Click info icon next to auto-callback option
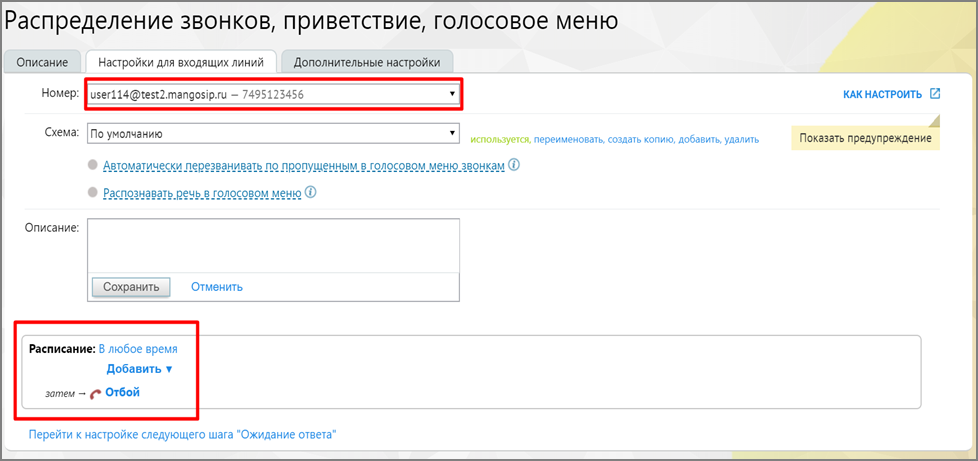 pos(514,166)
